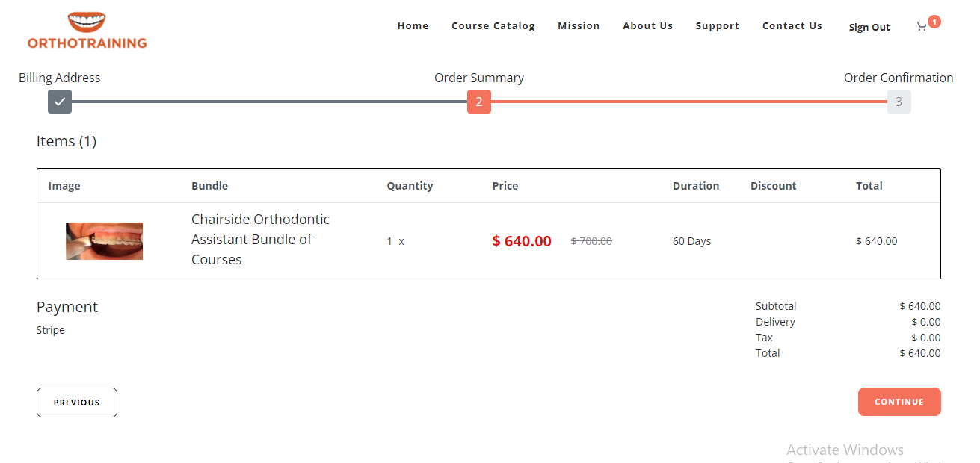Go to the Home menu item

pyautogui.click(x=413, y=26)
